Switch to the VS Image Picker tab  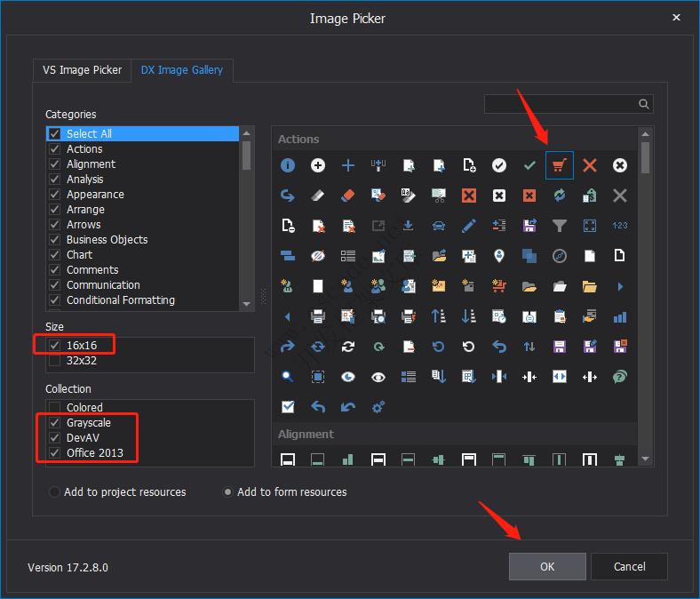coord(83,70)
